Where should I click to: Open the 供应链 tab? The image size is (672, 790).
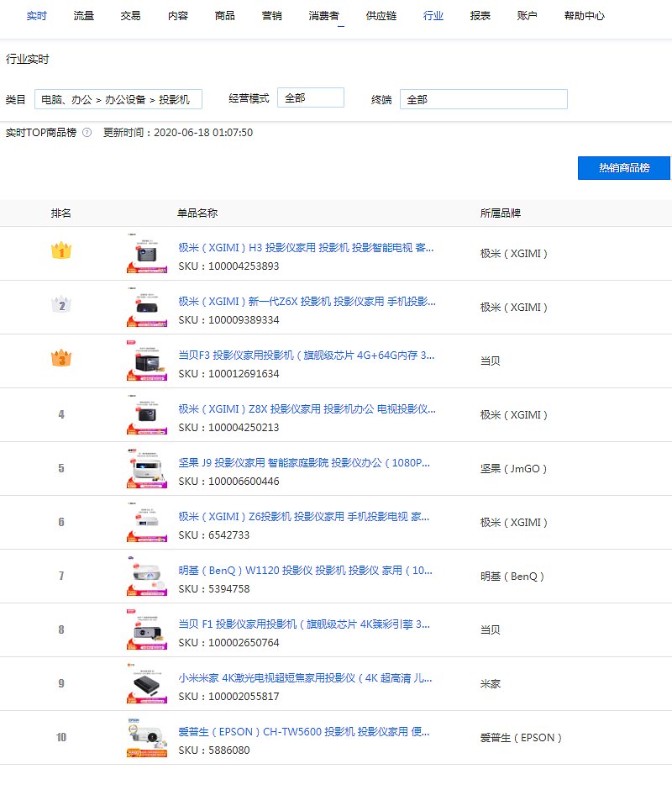(x=381, y=16)
